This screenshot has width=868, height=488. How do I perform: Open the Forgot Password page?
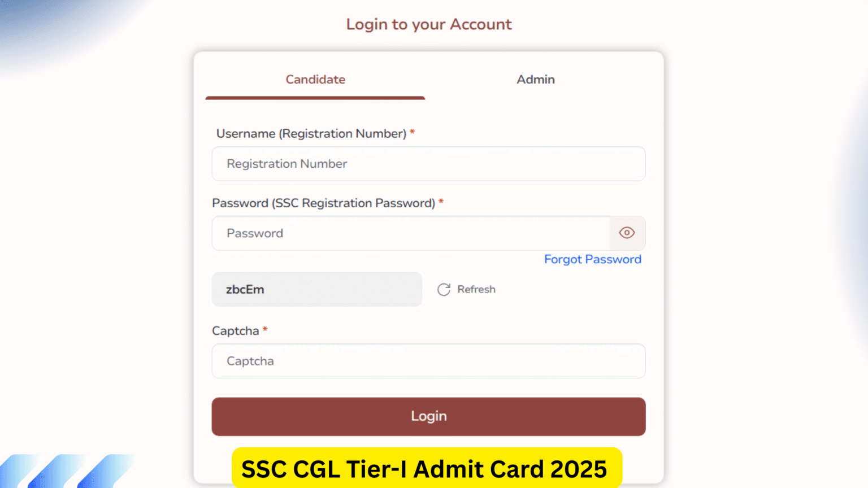click(592, 259)
